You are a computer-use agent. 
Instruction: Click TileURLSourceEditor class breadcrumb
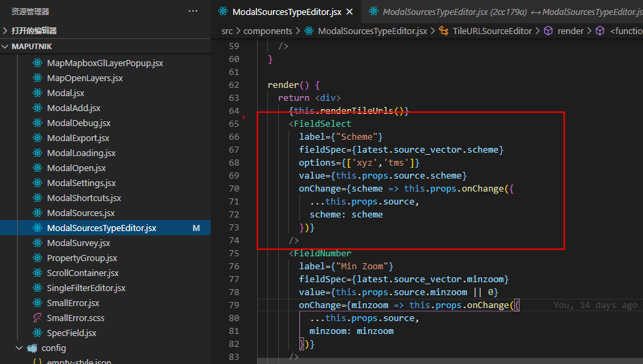(x=492, y=31)
